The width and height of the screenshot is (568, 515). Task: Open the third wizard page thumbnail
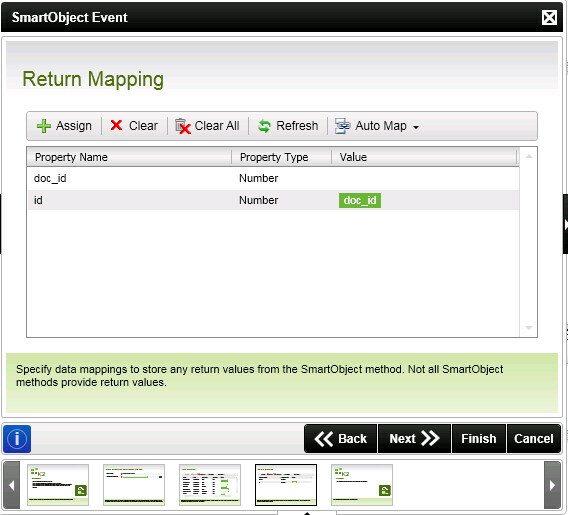[210, 485]
